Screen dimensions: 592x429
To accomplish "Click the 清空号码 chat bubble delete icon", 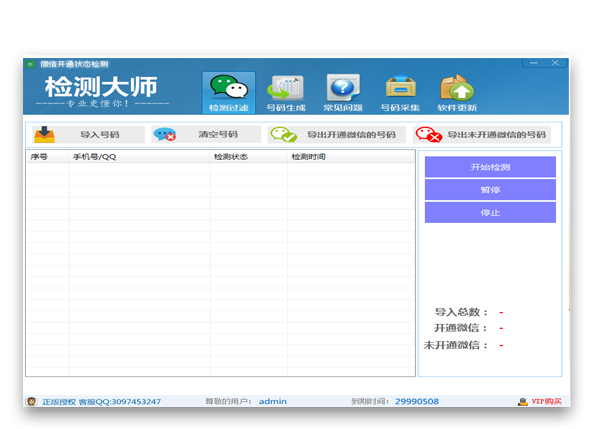I will [x=165, y=134].
